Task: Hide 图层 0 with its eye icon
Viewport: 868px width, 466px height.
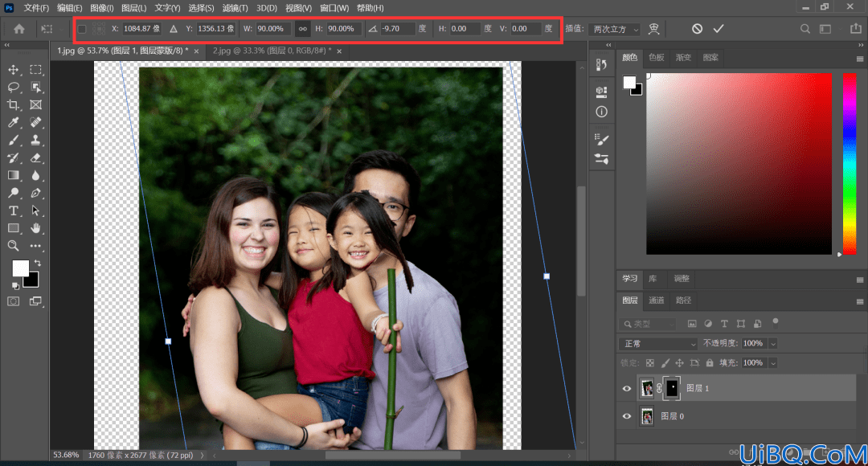Action: coord(627,416)
